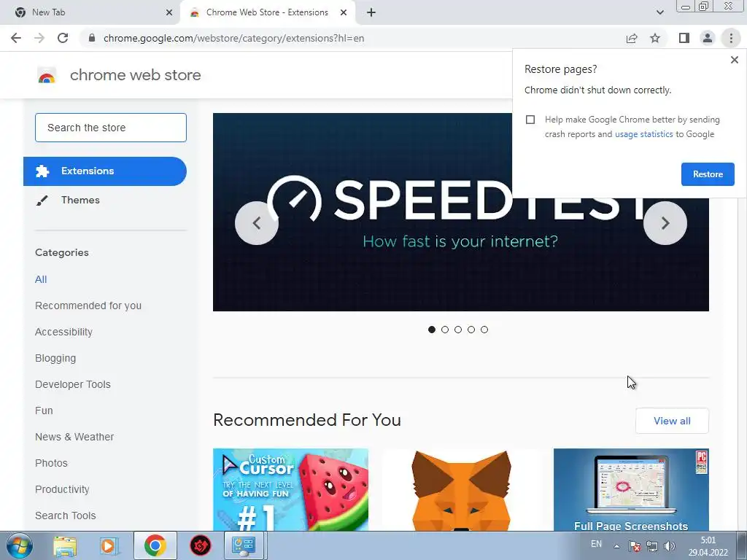The height and width of the screenshot is (560, 747).
Task: Show previous carousel banner with left arrow
Action: click(257, 223)
